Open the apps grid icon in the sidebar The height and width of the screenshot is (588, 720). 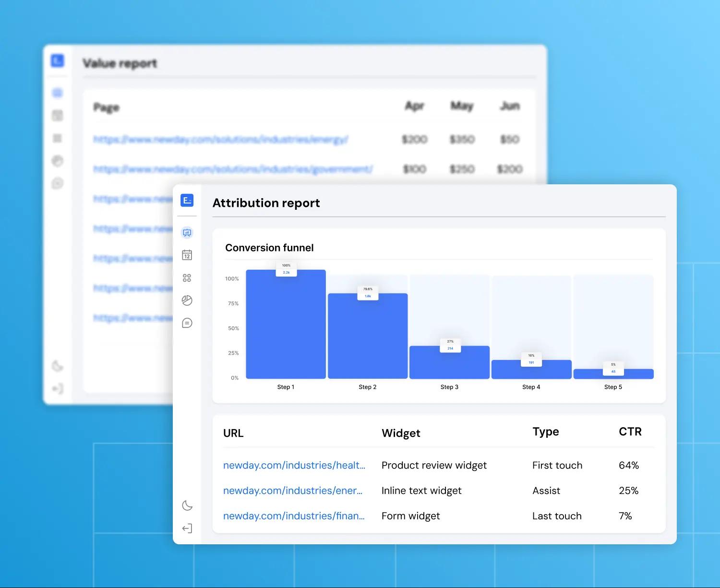pos(187,277)
